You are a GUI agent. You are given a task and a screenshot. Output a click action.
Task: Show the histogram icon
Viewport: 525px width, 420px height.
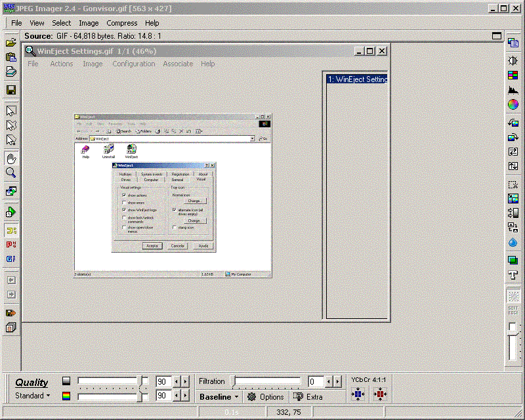tap(513, 90)
